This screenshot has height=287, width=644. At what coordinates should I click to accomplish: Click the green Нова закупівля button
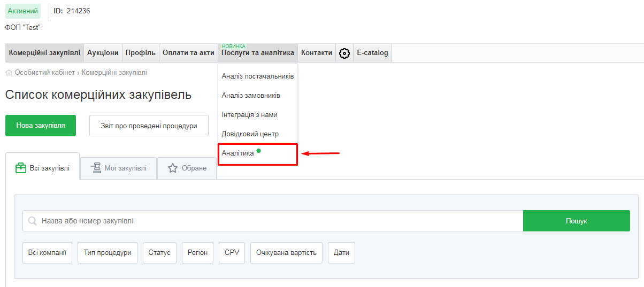(x=41, y=126)
